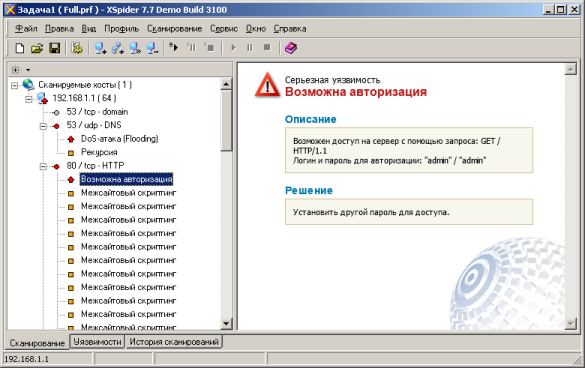Add a host with the first computer icon
The height and width of the screenshot is (368, 585).
click(x=100, y=48)
